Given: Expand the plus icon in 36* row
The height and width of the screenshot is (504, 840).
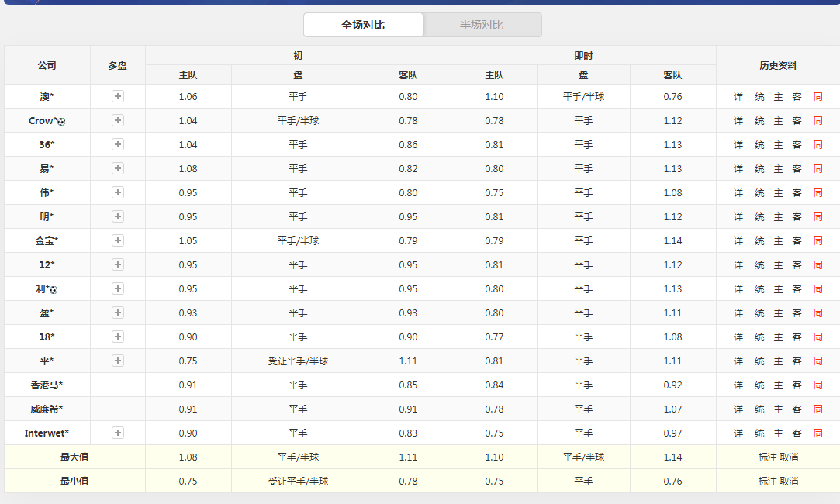Looking at the screenshot, I should point(118,144).
